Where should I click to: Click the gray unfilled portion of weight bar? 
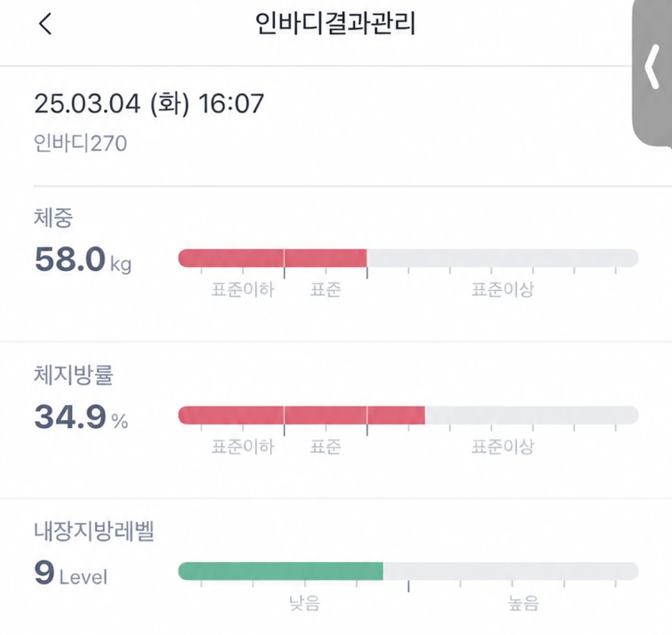(x=503, y=258)
